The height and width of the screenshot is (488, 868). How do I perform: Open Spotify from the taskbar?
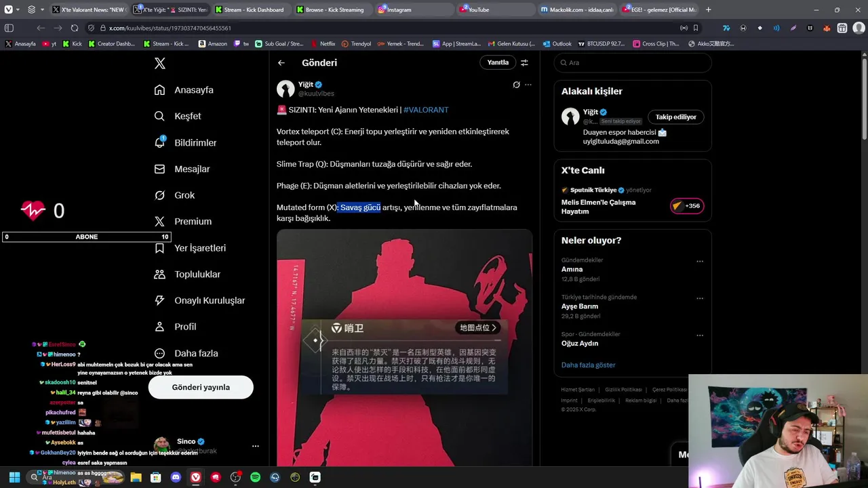(255, 477)
